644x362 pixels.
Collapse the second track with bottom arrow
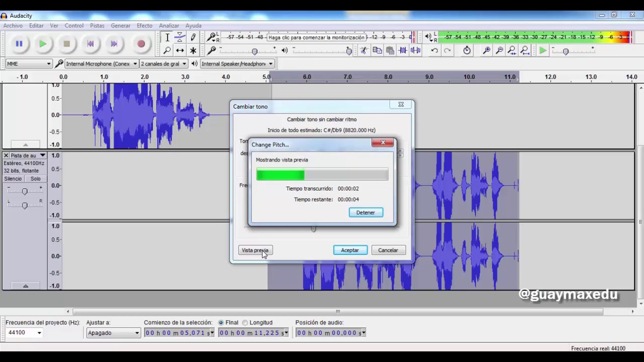(25, 286)
